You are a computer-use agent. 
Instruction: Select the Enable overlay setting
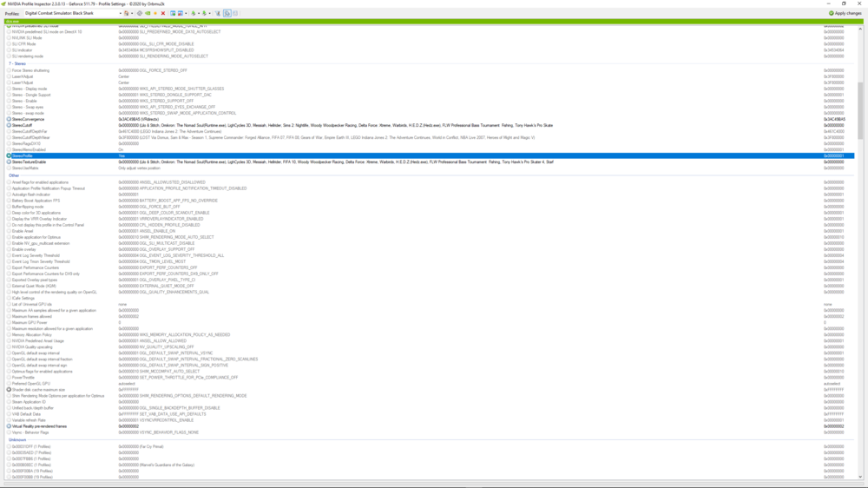[429, 249]
